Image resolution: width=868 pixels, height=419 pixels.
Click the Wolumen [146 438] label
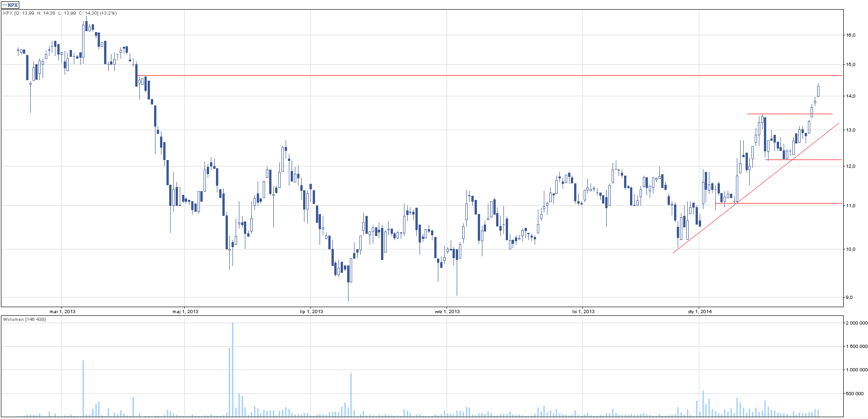(24, 320)
